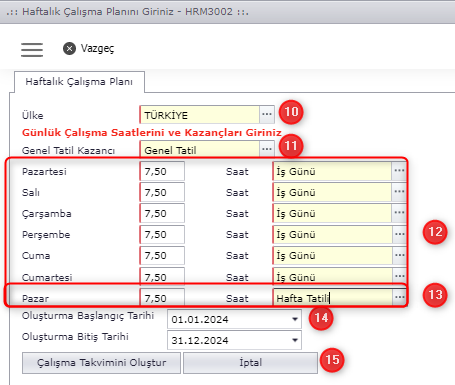Open earnings lookup ellipsis for Pazar row
The width and height of the screenshot is (455, 385).
pyautogui.click(x=399, y=297)
